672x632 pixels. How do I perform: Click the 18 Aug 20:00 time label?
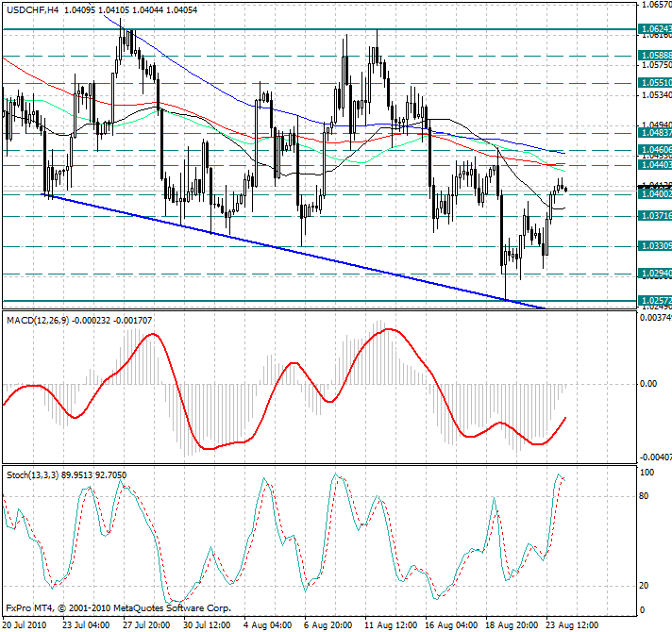click(x=512, y=625)
